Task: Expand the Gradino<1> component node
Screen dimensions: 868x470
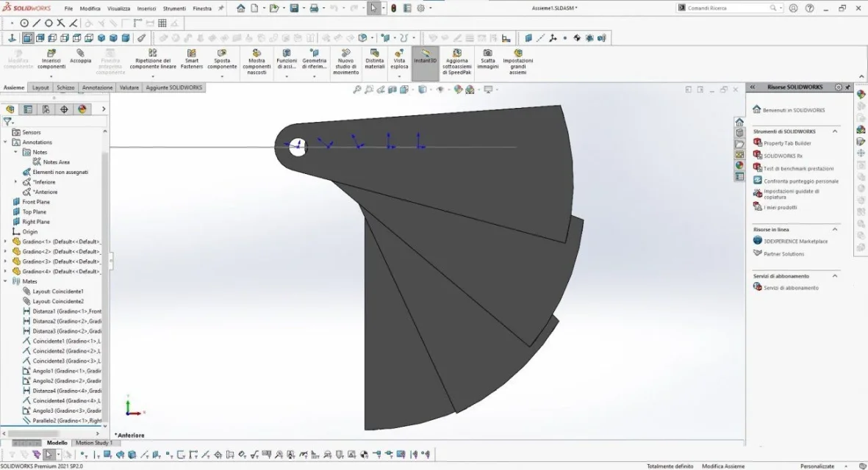Action: pyautogui.click(x=6, y=242)
